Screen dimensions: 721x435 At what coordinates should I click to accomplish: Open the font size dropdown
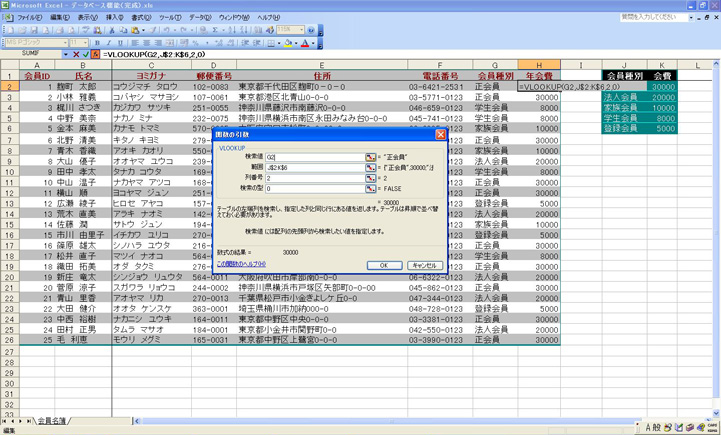pos(85,43)
